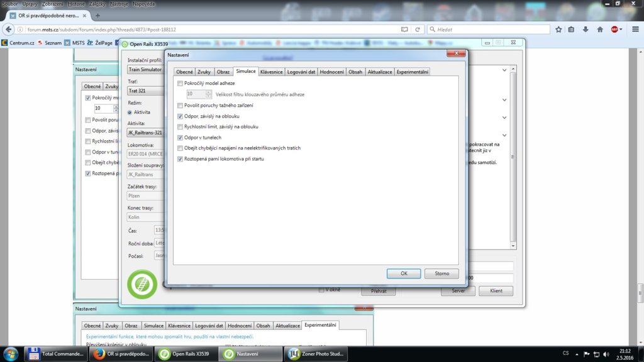Click the Firefox address bar URL

(101, 30)
